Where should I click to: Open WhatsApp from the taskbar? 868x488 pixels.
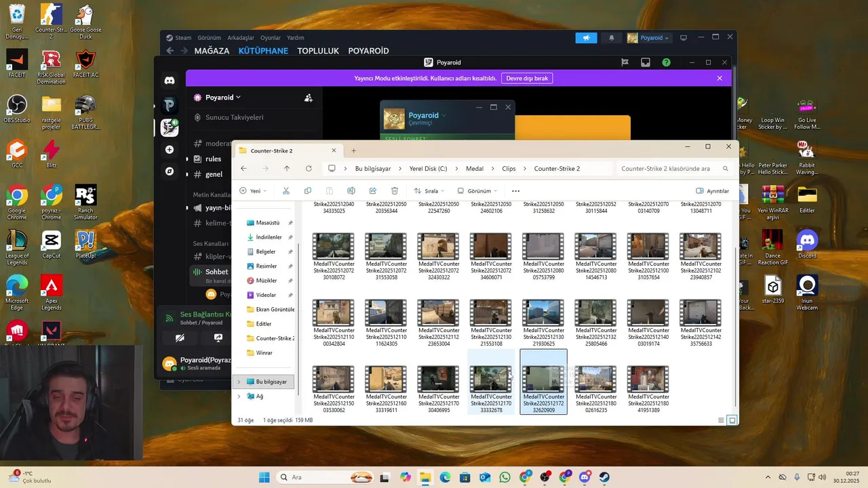505,477
